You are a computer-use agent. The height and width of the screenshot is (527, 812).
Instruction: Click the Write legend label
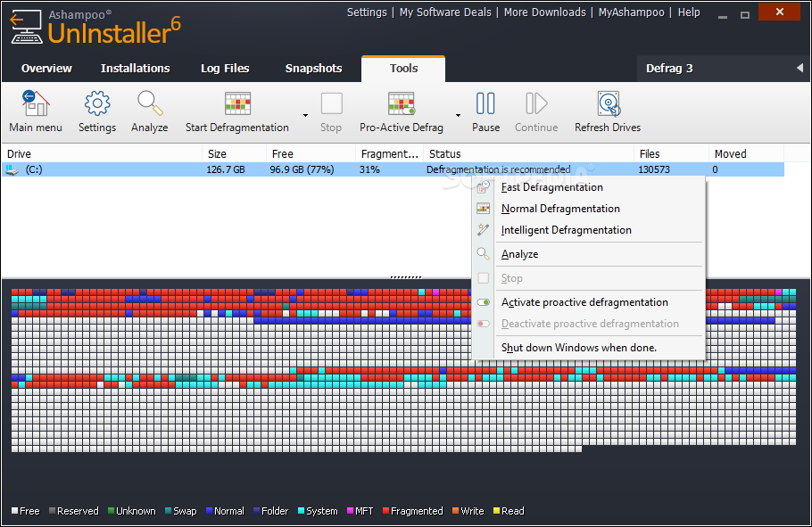pos(472,511)
